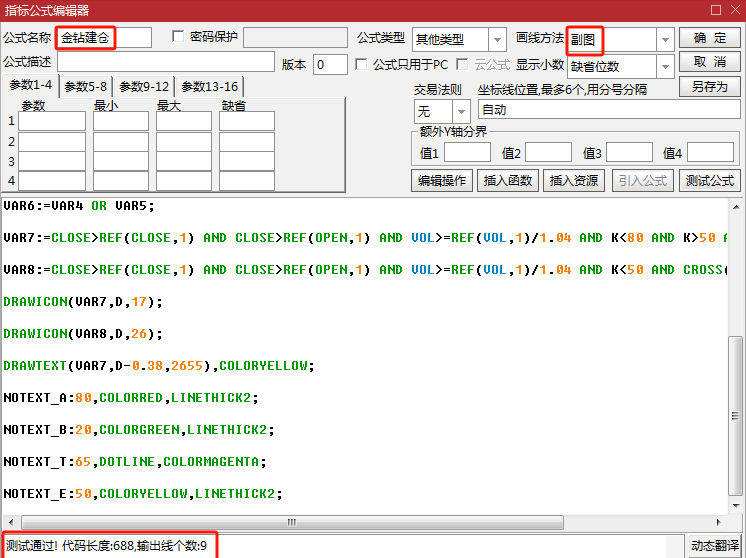This screenshot has width=746, height=558.
Task: Expand the 公式类型 formula type dropdown
Action: [497, 39]
